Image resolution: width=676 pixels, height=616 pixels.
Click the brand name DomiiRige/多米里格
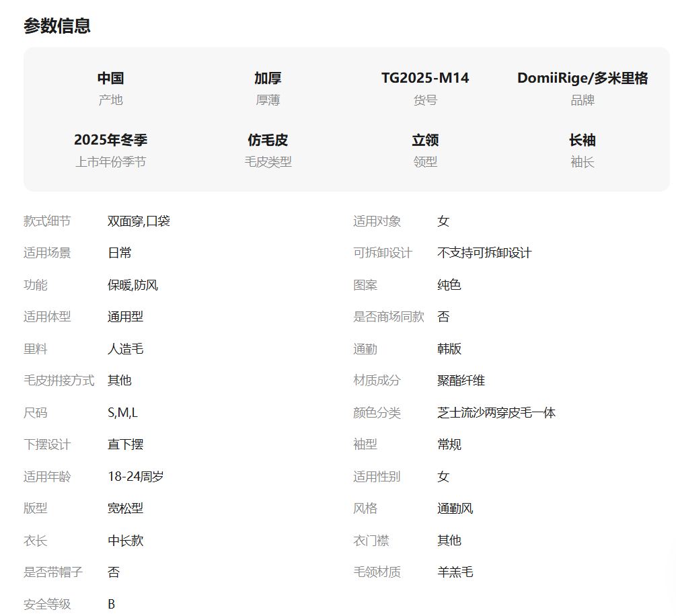(x=582, y=78)
